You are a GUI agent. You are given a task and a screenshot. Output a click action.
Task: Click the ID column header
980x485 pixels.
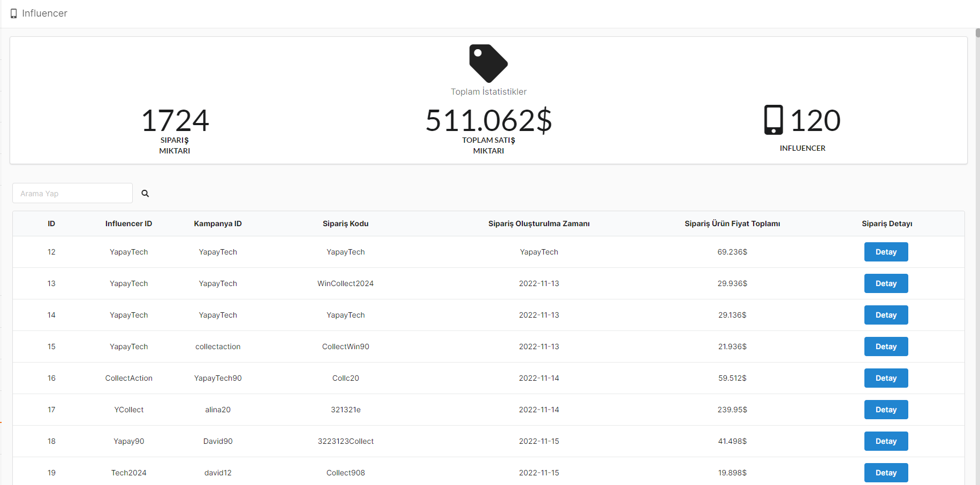click(51, 224)
